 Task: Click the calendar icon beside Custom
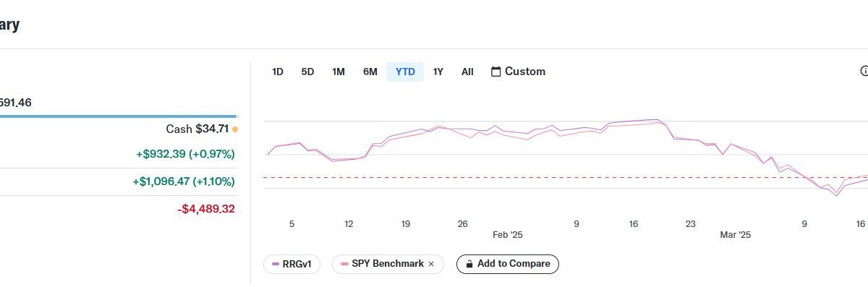pyautogui.click(x=495, y=72)
